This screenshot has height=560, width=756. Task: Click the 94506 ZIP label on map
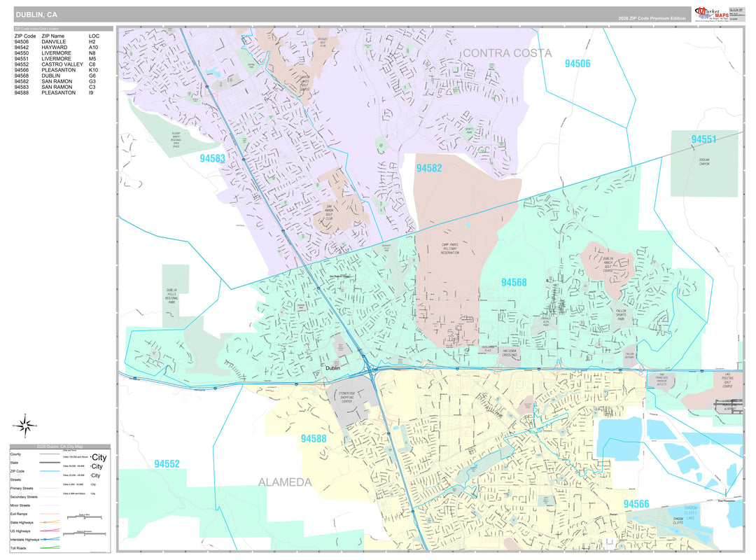577,64
